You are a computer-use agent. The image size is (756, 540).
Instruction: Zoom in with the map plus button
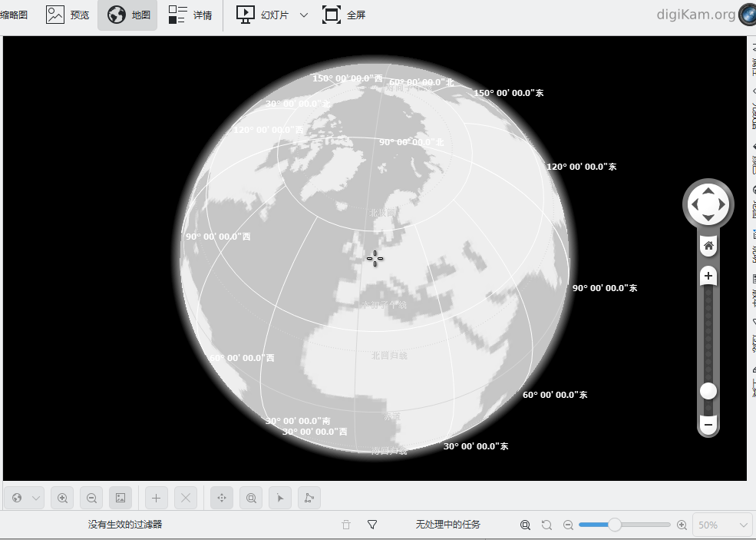[x=708, y=277]
